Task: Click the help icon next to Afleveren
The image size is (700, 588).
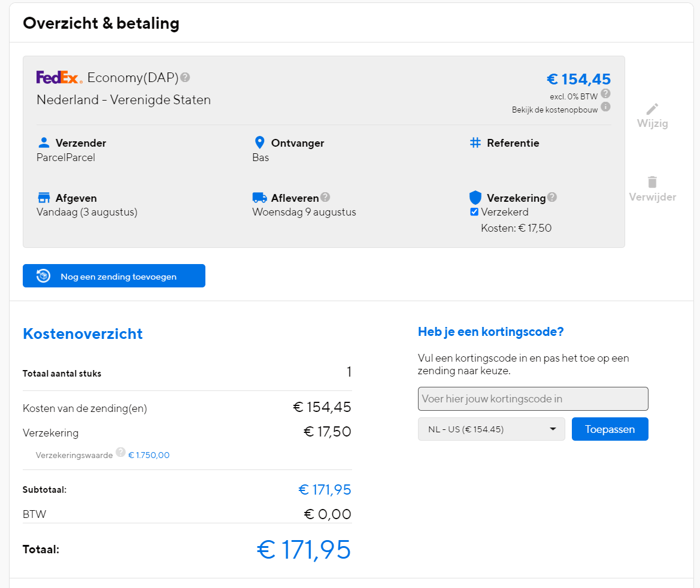Action: point(325,197)
